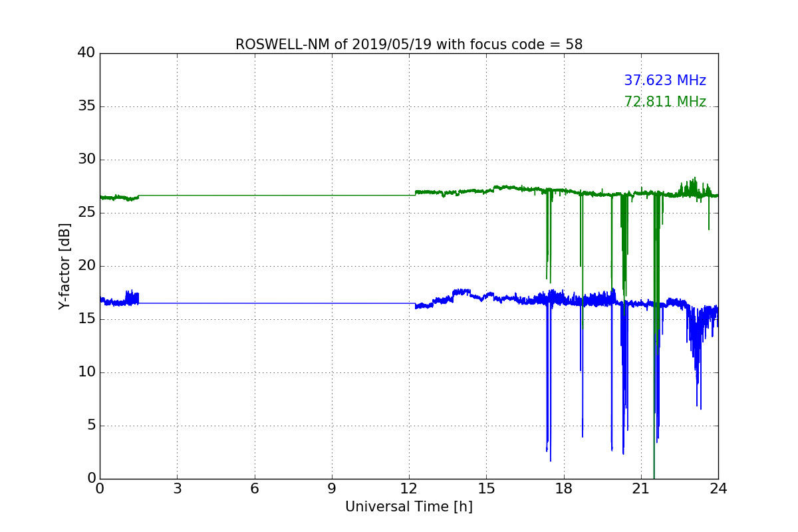The height and width of the screenshot is (532, 798).
Task: Click x-axis tick label '18'
Action: [564, 489]
